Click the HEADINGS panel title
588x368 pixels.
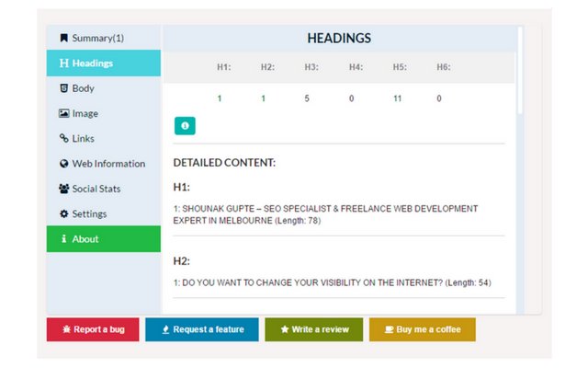(339, 38)
